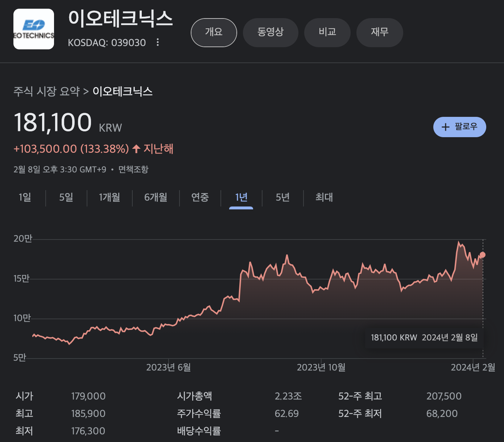Click the 52-주 최고 value 207,500
Viewport: 504px width, 442px height.
coord(444,396)
